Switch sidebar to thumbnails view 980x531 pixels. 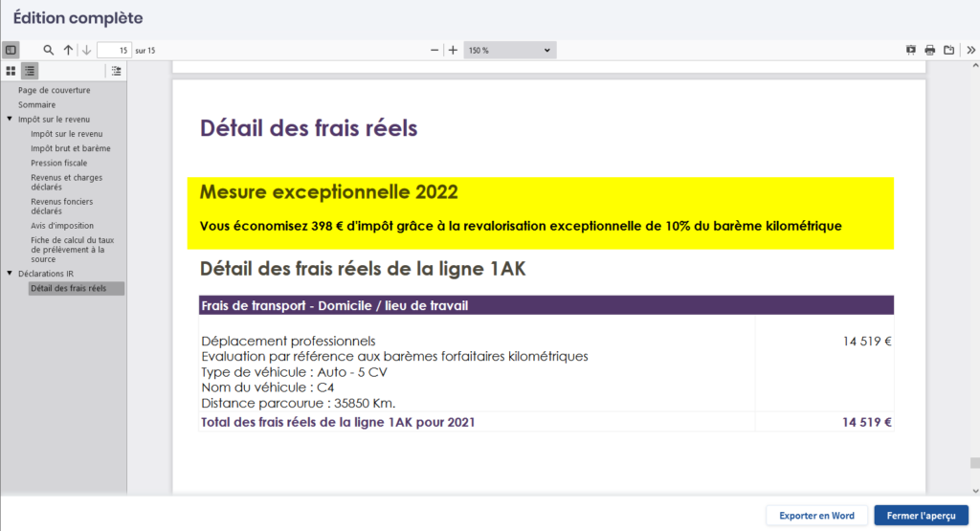(x=11, y=71)
